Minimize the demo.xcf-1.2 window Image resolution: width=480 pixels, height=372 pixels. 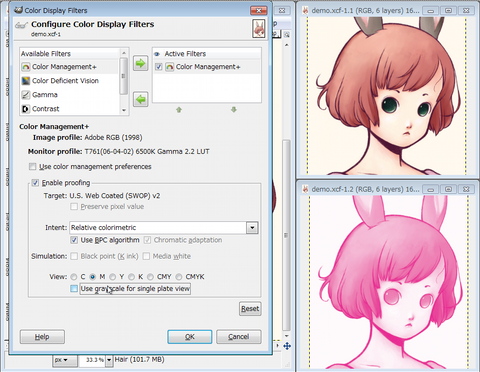click(431, 190)
